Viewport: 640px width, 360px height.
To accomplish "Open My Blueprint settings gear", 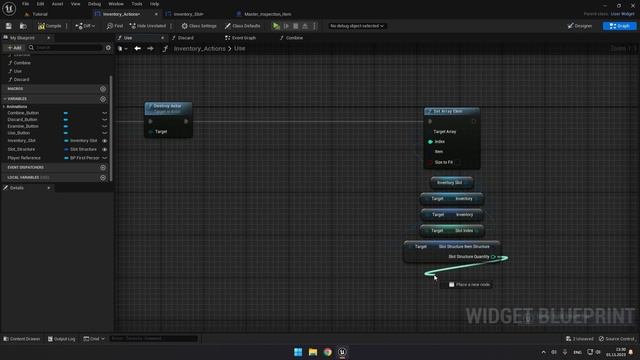I will [x=108, y=48].
